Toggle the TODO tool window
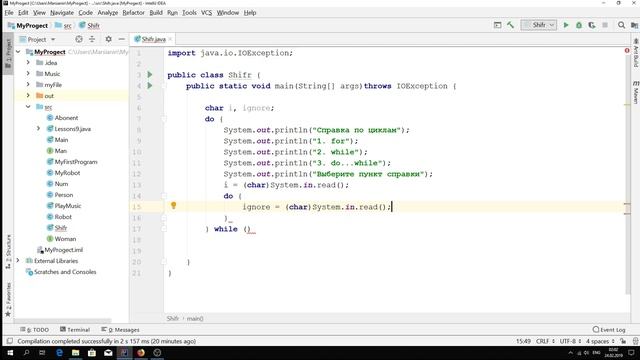The width and height of the screenshot is (640, 360). pyautogui.click(x=34, y=329)
